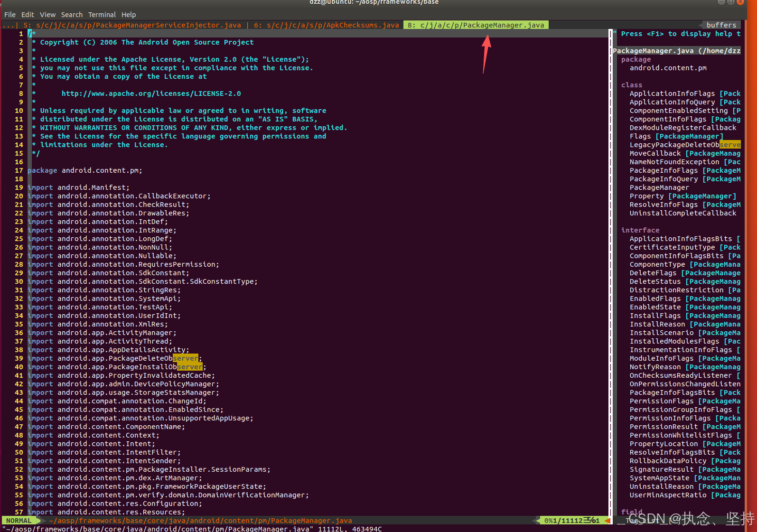The height and width of the screenshot is (532, 757).
Task: Jump to OnChecksumsReadyListener interface tag
Action: [x=685, y=375]
